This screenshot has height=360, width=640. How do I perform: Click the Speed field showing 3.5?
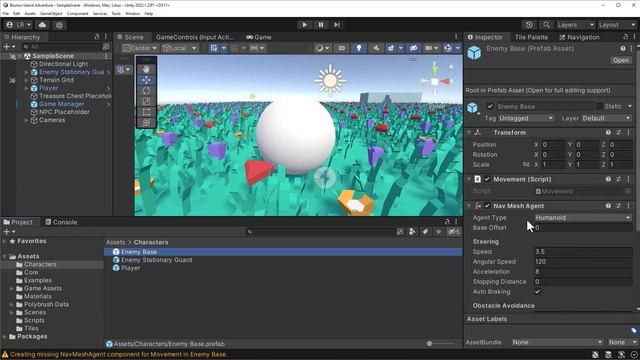583,252
